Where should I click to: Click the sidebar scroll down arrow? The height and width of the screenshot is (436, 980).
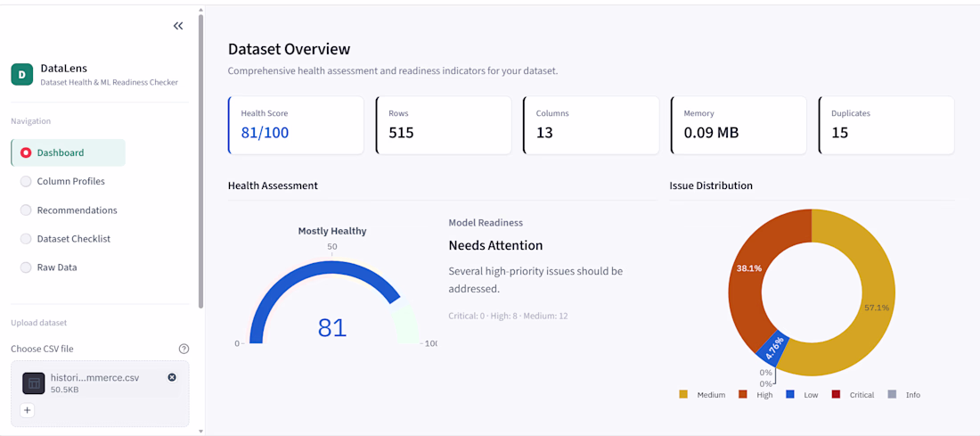coord(200,431)
